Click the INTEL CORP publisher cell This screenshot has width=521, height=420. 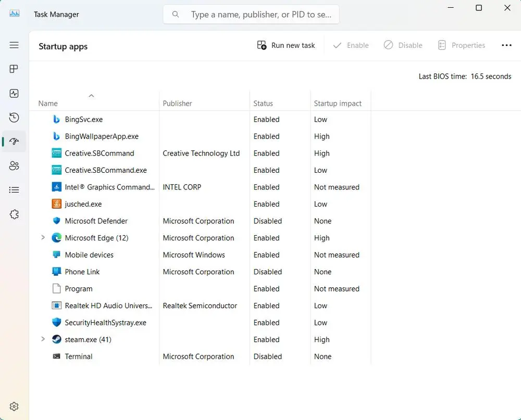coord(182,187)
